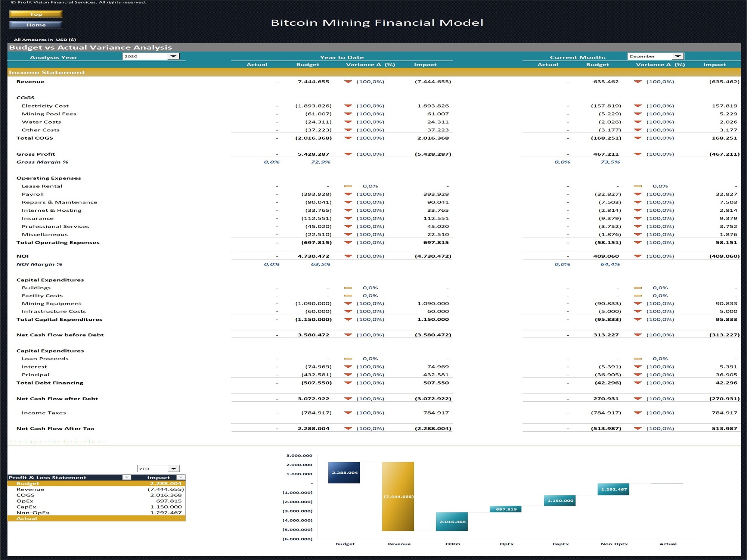Click the Home navigation button
Image resolution: width=747 pixels, height=560 pixels.
(x=36, y=25)
